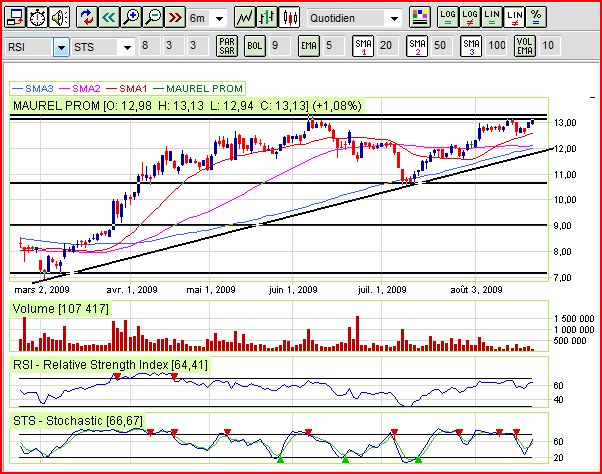This screenshot has height=474, width=602.
Task: Click the VOL EMA field showing 10
Action: coord(549,46)
